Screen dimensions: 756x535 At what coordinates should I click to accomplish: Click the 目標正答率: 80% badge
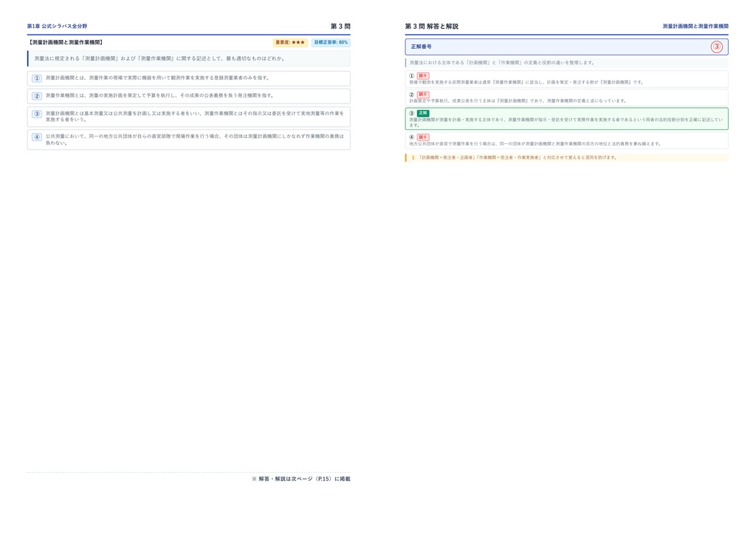coord(331,42)
